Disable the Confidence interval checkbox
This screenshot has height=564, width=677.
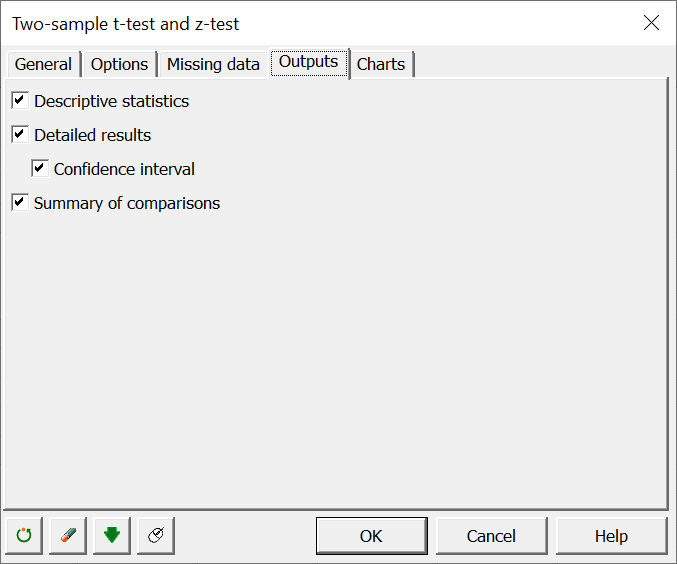pos(40,168)
